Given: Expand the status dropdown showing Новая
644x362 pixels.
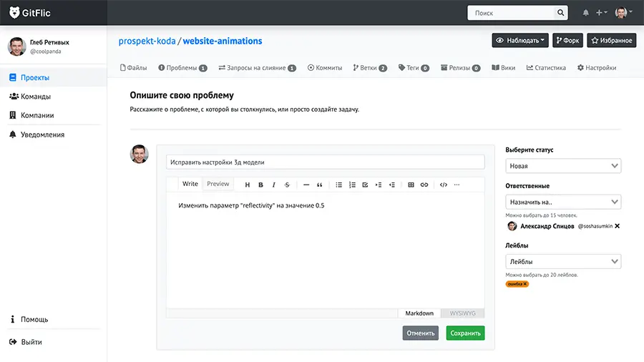Looking at the screenshot, I should tap(563, 166).
